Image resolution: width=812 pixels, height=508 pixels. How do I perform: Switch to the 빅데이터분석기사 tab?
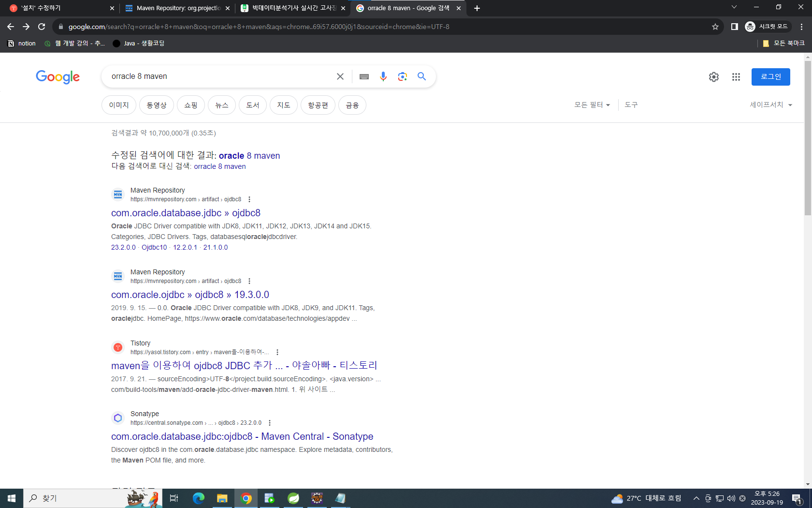pyautogui.click(x=293, y=8)
